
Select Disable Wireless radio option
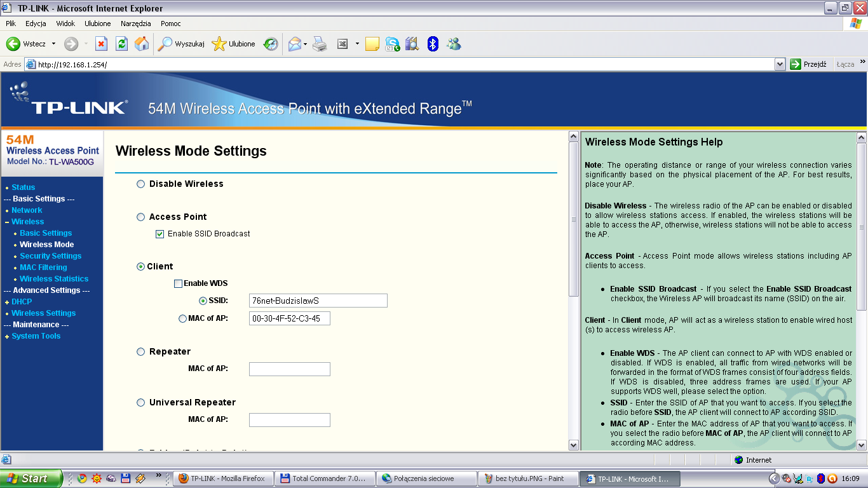click(141, 184)
